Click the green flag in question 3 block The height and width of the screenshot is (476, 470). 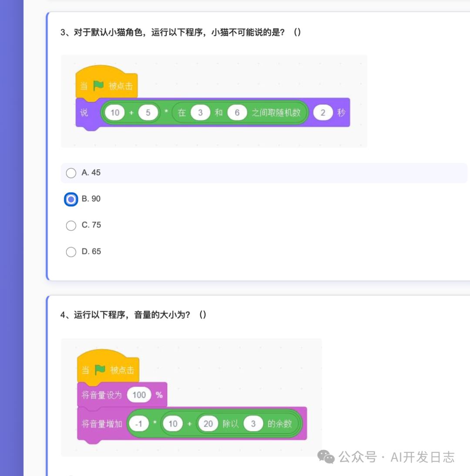98,86
